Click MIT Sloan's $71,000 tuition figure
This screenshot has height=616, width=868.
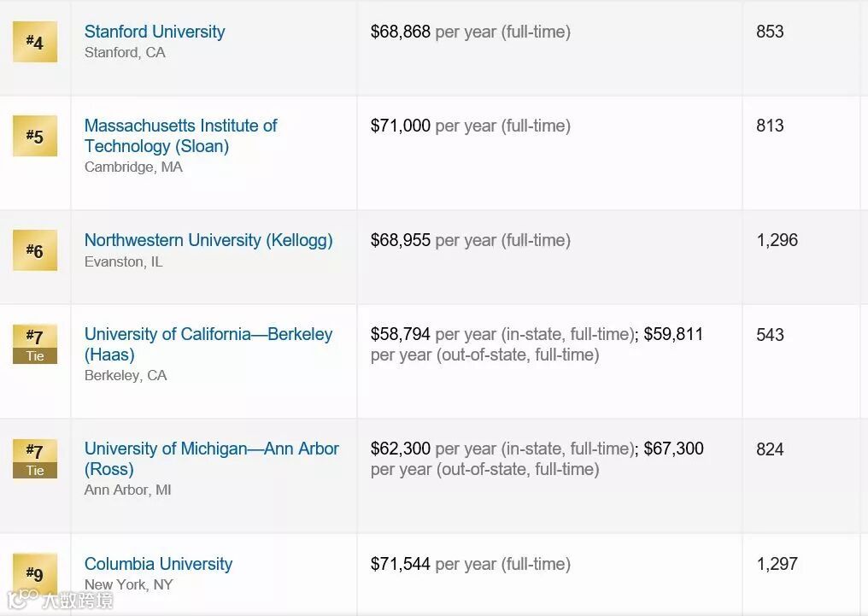pyautogui.click(x=400, y=126)
